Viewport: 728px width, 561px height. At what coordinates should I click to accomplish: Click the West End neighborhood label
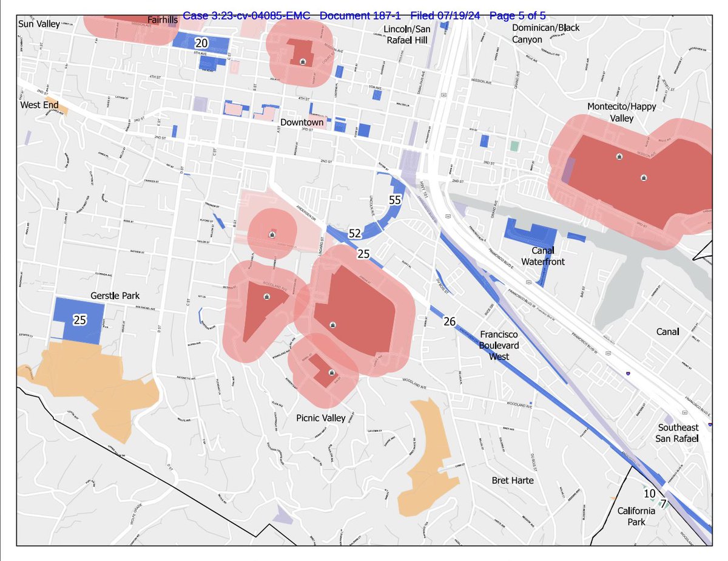click(x=39, y=105)
